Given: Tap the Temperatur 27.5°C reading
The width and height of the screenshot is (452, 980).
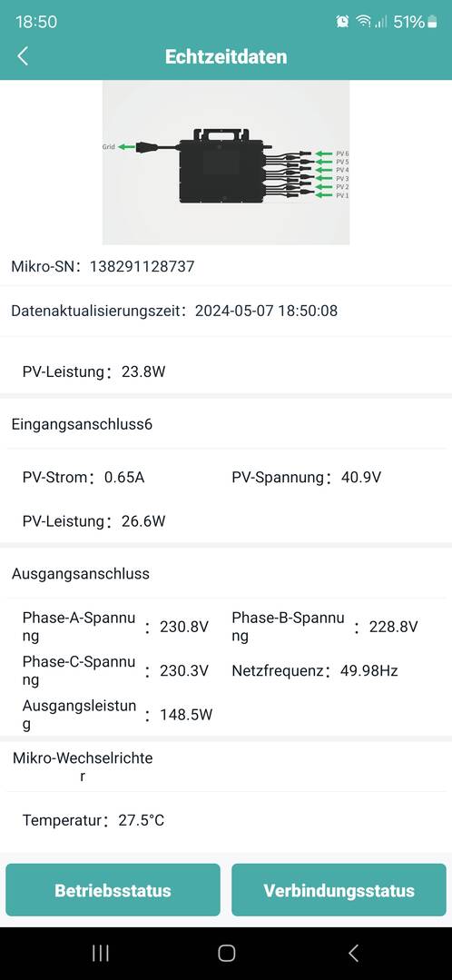Looking at the screenshot, I should [x=93, y=821].
